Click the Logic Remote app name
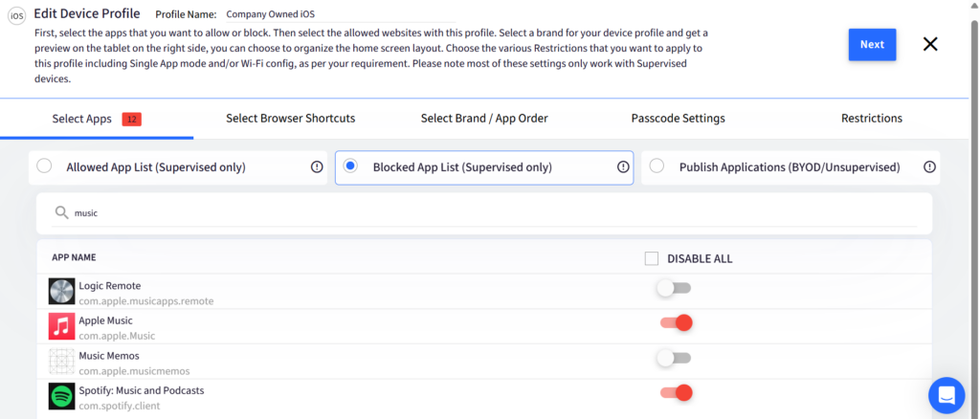 (x=110, y=286)
